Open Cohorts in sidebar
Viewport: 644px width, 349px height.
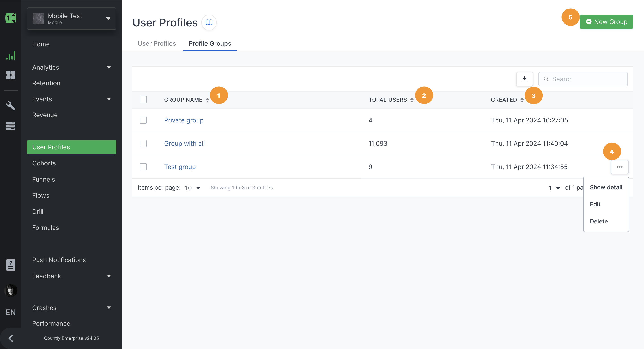coord(44,163)
